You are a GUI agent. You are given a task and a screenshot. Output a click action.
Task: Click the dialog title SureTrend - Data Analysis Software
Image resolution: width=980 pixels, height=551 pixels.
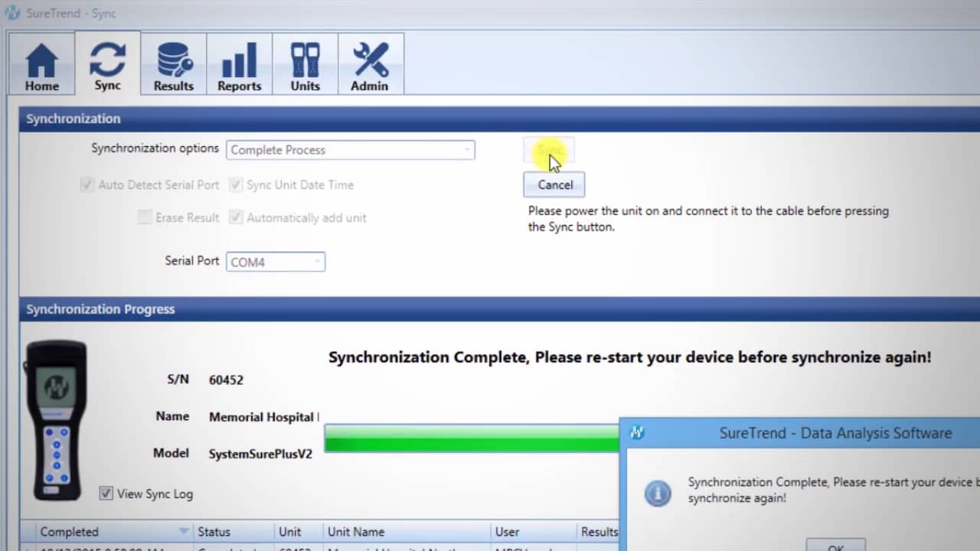[835, 433]
